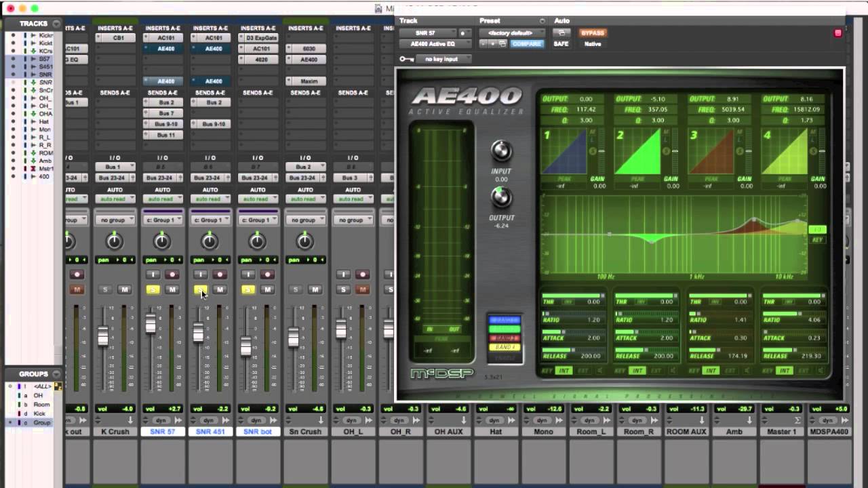Mute the K Crush track
Screen dimensions: 868x488
[x=124, y=289]
